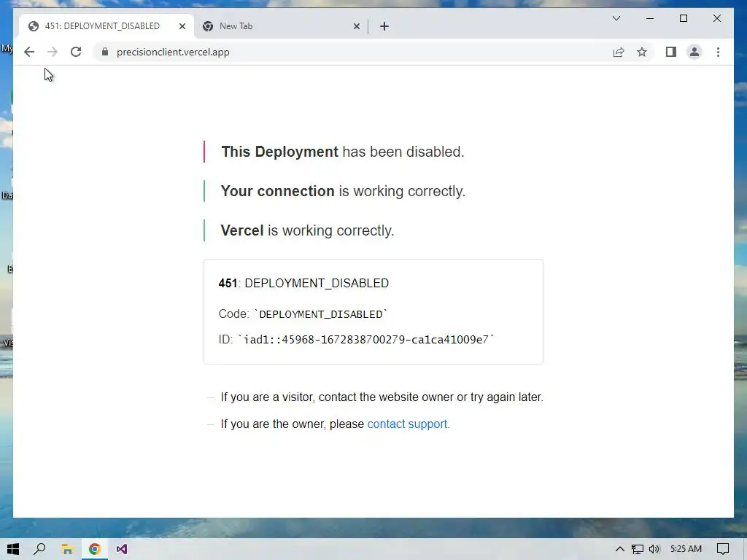Click the 'Your connection is working correctly.' text
Screen dimensions: 747x560
tap(343, 191)
